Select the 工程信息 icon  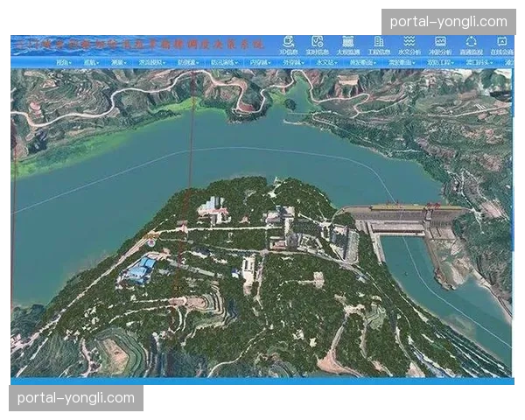pyautogui.click(x=378, y=45)
